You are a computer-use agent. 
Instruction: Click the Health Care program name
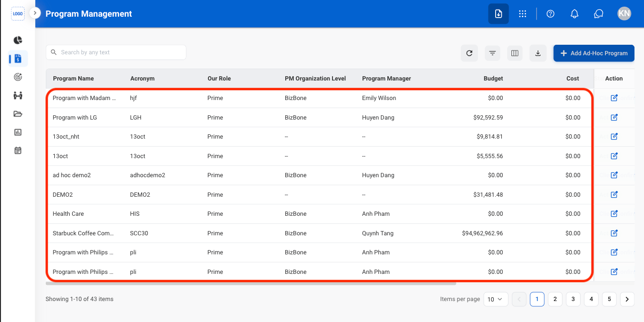coord(68,214)
